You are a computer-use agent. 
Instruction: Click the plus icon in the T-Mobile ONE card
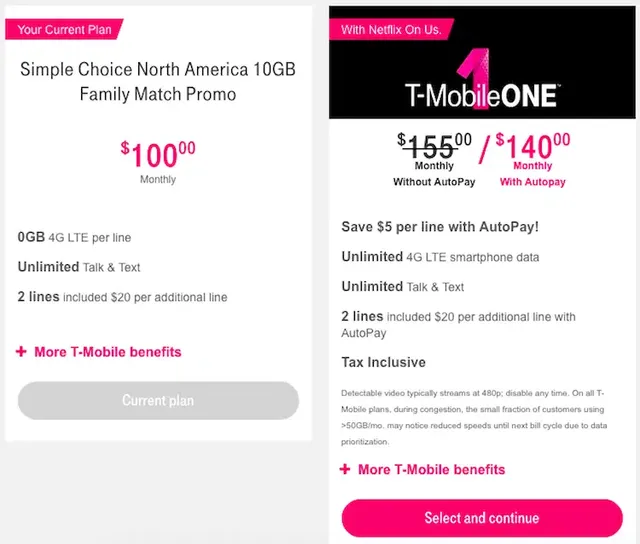pos(346,469)
